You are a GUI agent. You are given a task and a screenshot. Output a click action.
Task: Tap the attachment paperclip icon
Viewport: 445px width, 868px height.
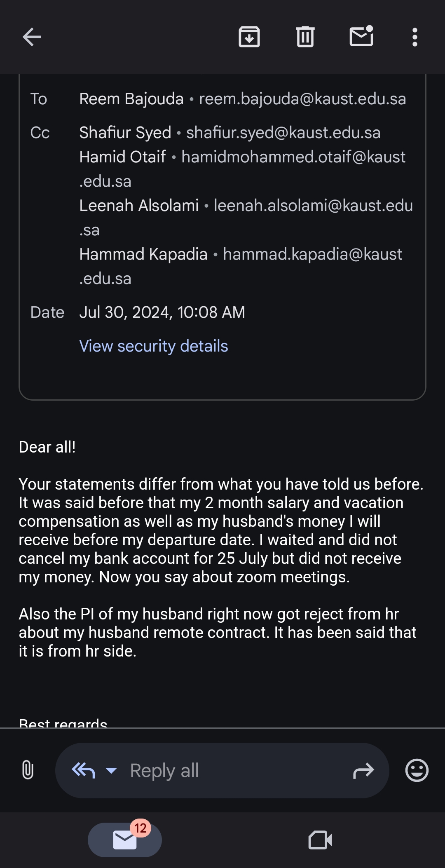[28, 770]
